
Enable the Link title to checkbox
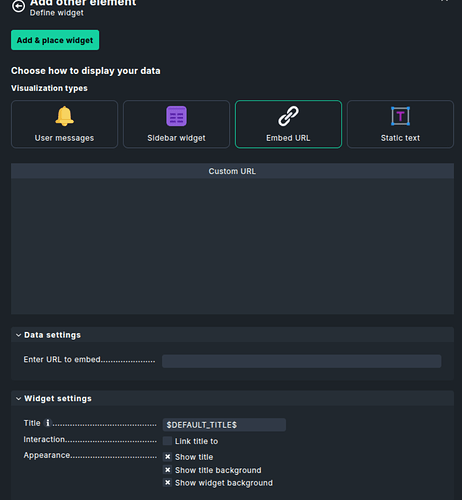click(x=167, y=441)
